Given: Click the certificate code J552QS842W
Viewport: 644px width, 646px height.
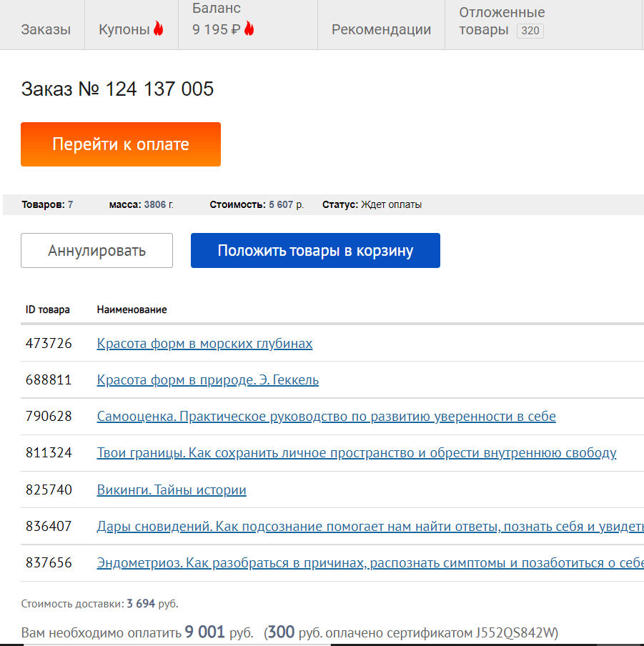Looking at the screenshot, I should pyautogui.click(x=515, y=633).
